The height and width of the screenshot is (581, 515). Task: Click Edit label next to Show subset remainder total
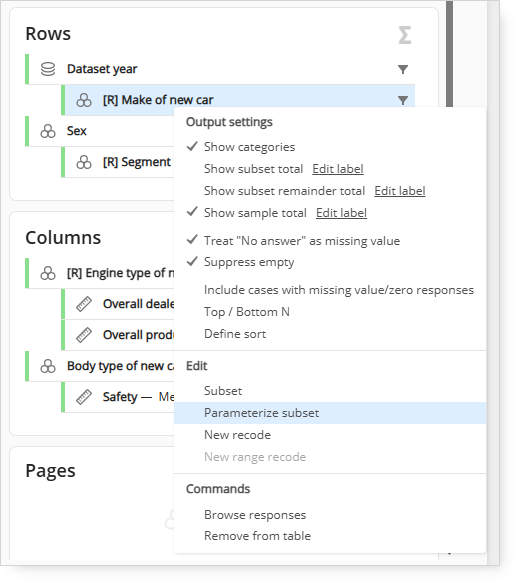[x=399, y=191]
